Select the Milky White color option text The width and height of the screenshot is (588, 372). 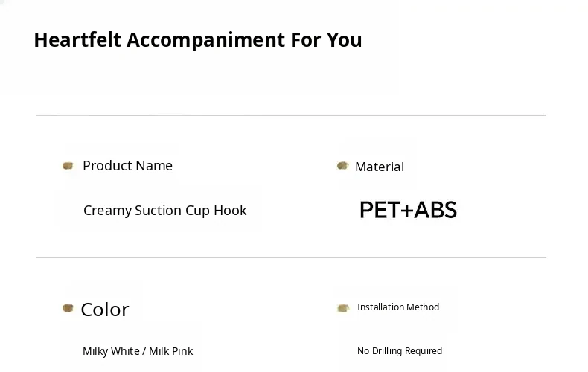coord(111,351)
